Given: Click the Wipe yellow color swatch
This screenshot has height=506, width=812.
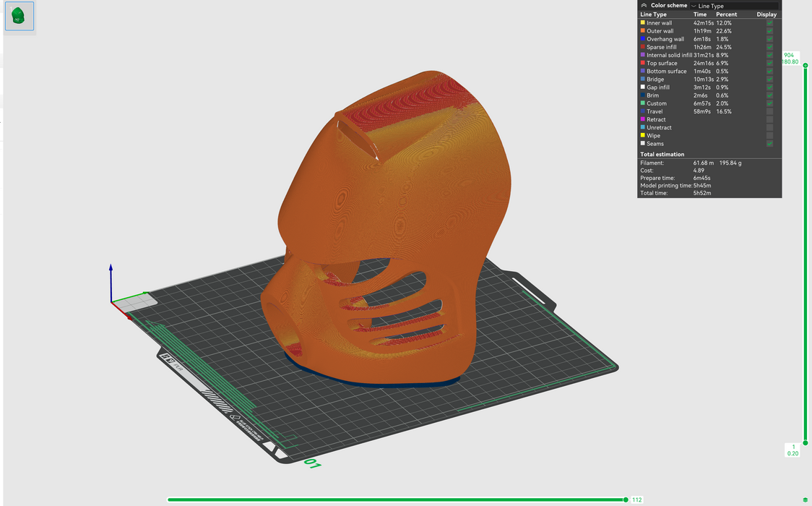Looking at the screenshot, I should click(643, 136).
